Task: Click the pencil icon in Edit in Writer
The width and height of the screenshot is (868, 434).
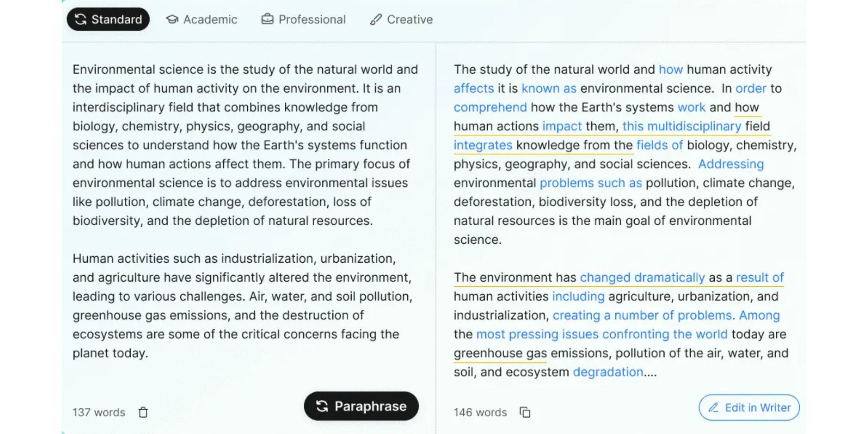Action: [713, 408]
